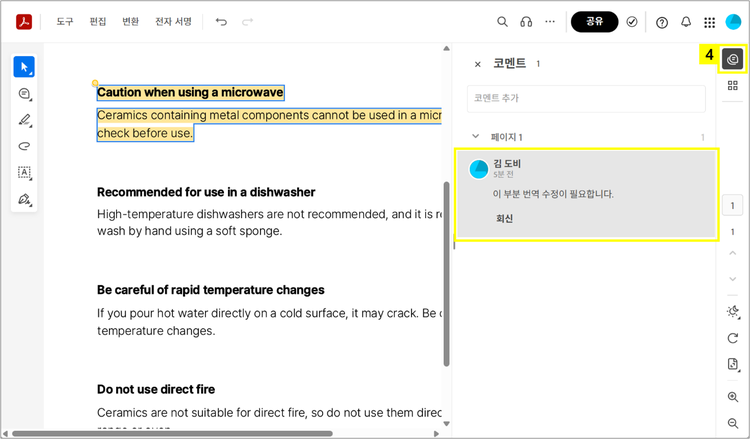Go to next page chevron
This screenshot has height=439, width=750.
pyautogui.click(x=732, y=279)
